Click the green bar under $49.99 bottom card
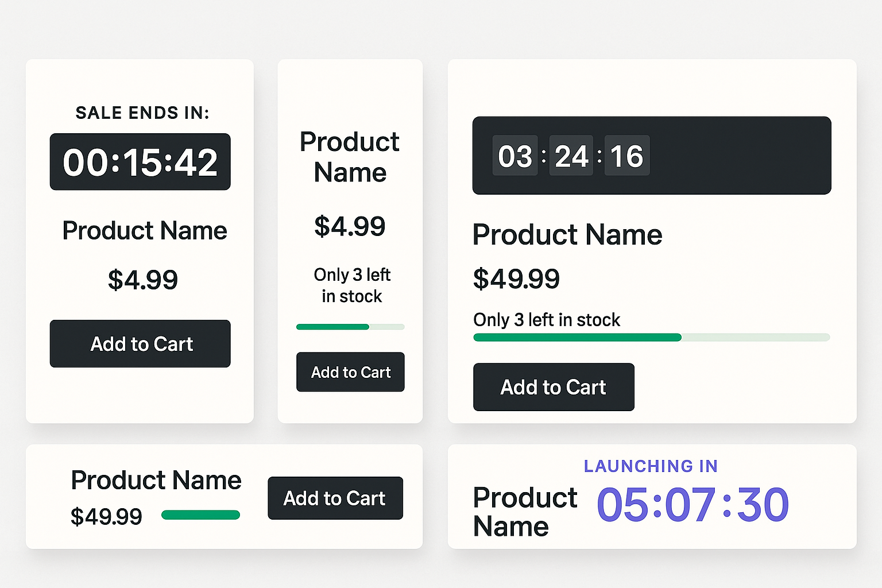Viewport: 882px width, 588px height. point(200,515)
